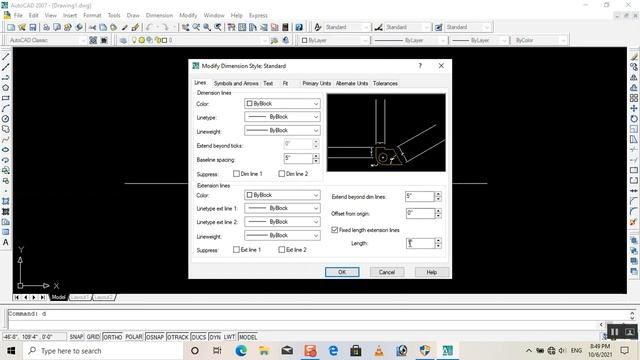Open Linetype ext line 2 dropdown

pos(282,222)
